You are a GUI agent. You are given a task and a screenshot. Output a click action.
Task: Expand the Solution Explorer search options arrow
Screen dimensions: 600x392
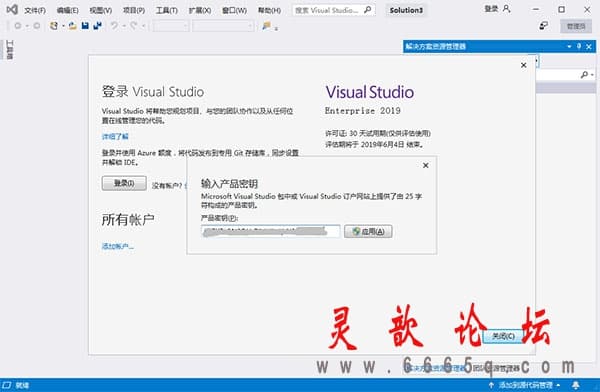pyautogui.click(x=592, y=75)
